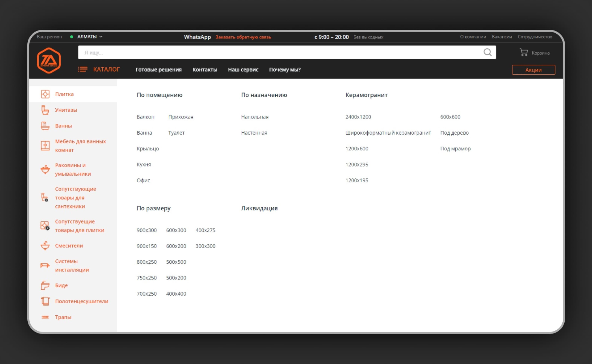This screenshot has height=364, width=592.
Task: Open Ликвидация section
Action: (x=259, y=208)
